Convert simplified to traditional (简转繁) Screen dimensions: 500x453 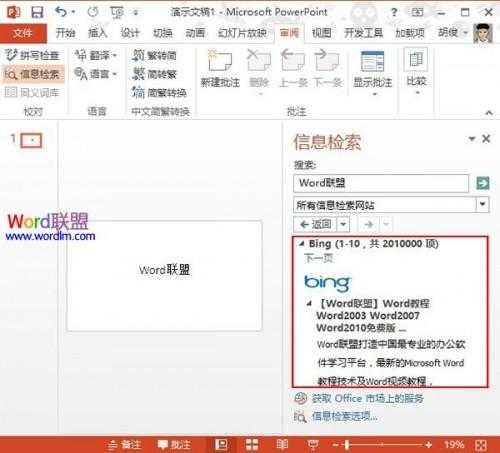coord(154,74)
